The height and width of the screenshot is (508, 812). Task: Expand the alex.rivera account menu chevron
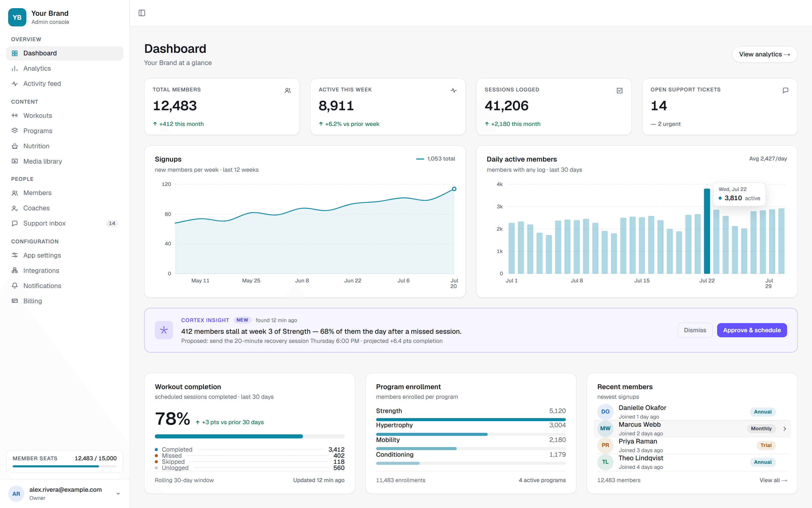pyautogui.click(x=118, y=494)
